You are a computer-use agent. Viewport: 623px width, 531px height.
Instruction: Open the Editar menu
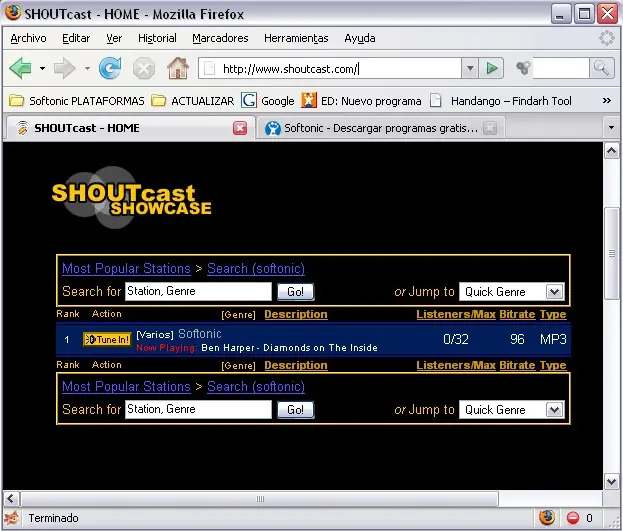76,38
